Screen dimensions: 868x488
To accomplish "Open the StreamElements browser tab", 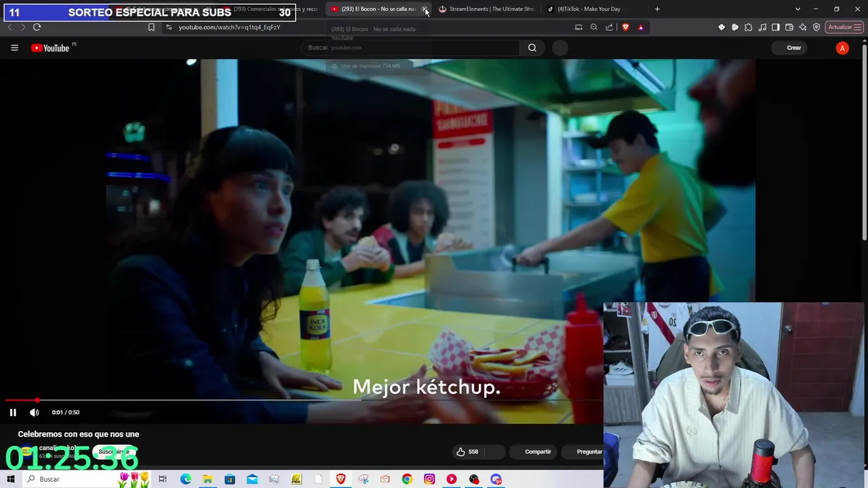I will [486, 9].
